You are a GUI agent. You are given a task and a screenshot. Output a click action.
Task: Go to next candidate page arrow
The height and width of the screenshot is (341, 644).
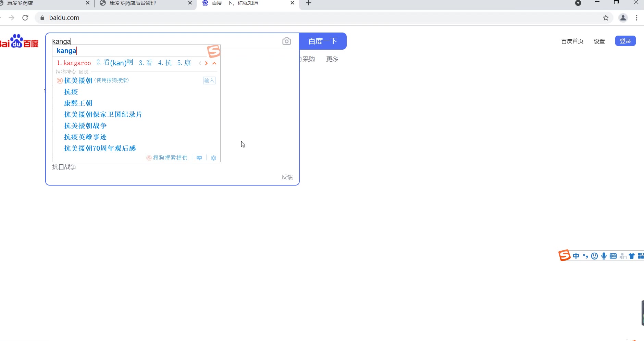206,63
